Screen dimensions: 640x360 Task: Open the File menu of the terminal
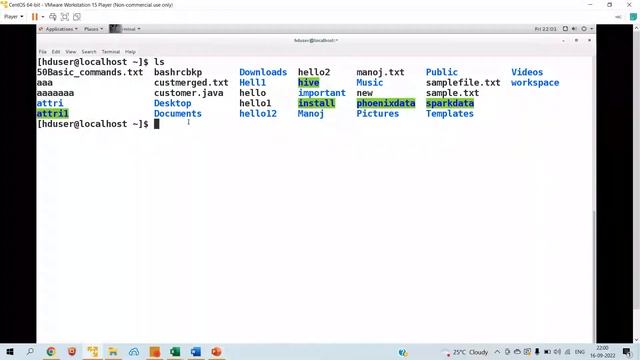pyautogui.click(x=42, y=52)
